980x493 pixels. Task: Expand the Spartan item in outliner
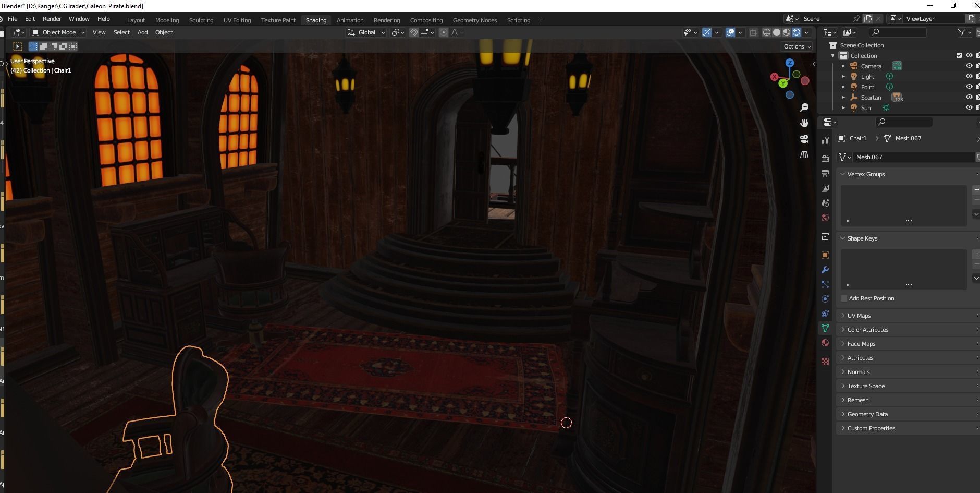[843, 98]
